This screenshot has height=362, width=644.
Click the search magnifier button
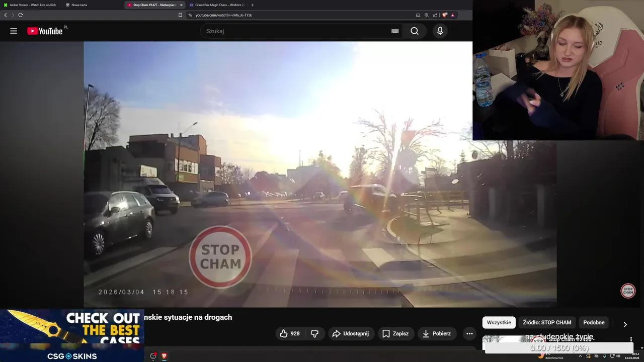[414, 31]
